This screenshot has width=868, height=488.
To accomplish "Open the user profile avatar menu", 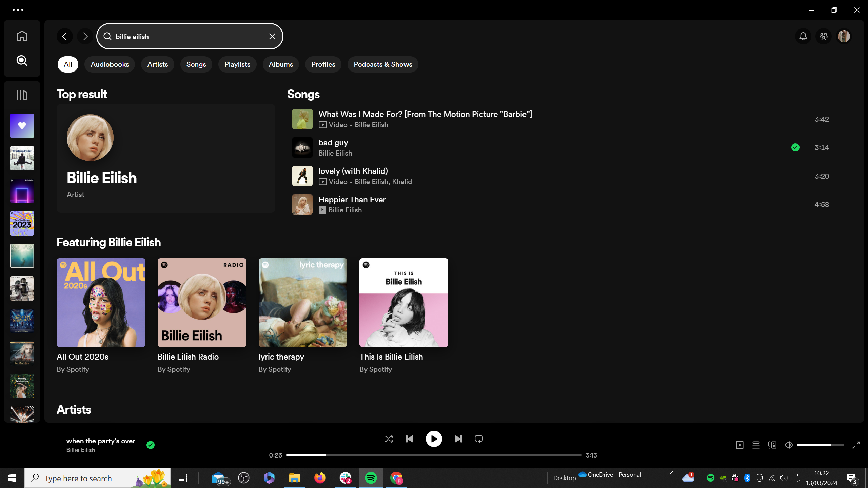I will 844,36.
